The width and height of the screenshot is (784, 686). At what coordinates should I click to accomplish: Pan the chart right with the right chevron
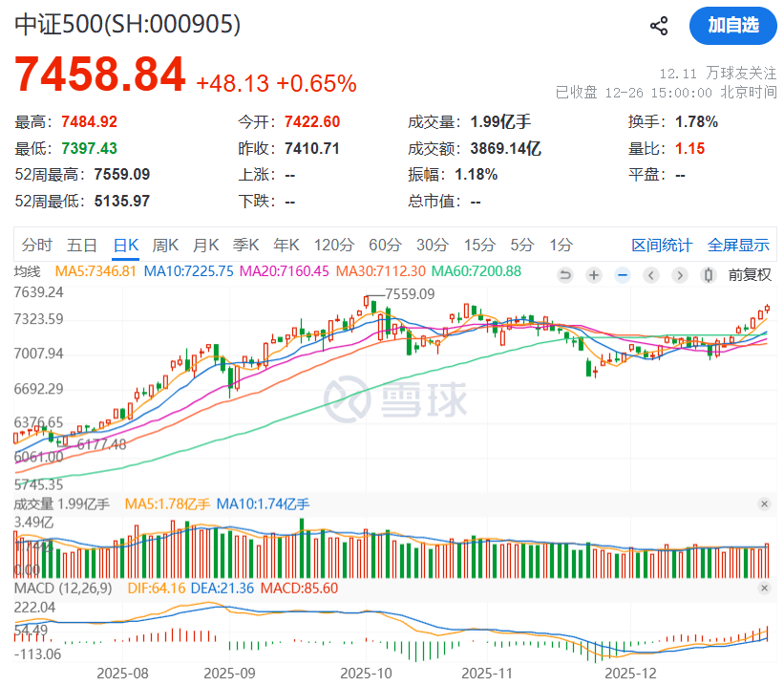679,275
